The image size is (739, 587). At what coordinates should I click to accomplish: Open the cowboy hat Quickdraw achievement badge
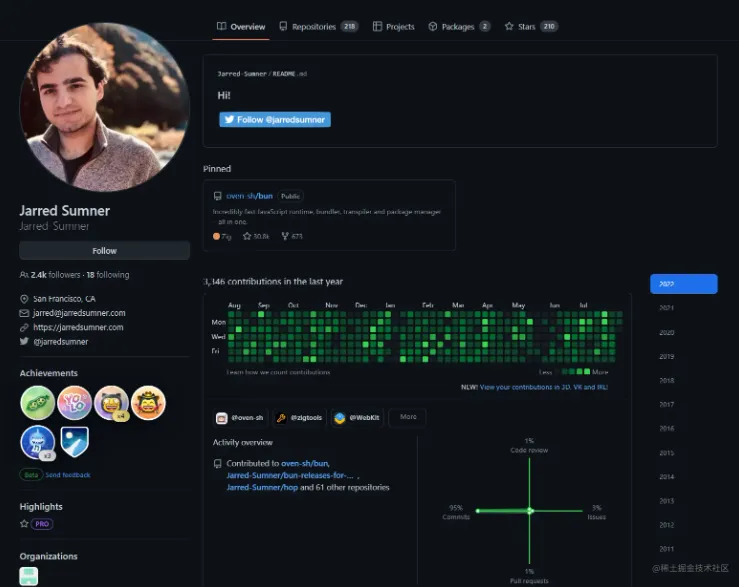(x=148, y=403)
